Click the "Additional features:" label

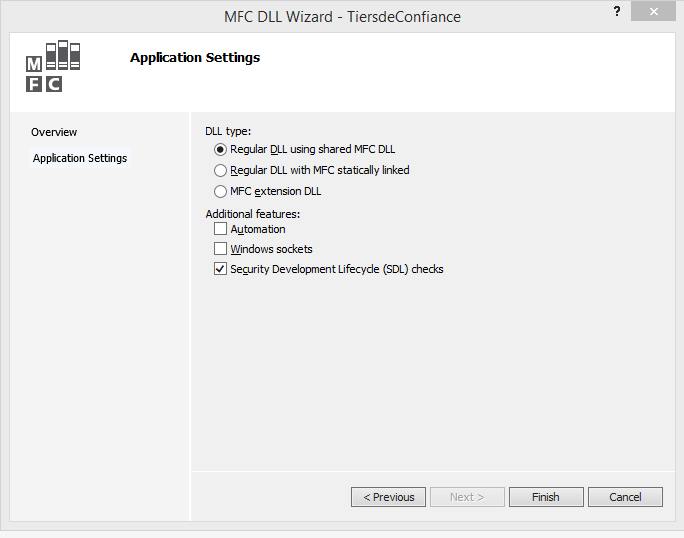(252, 213)
